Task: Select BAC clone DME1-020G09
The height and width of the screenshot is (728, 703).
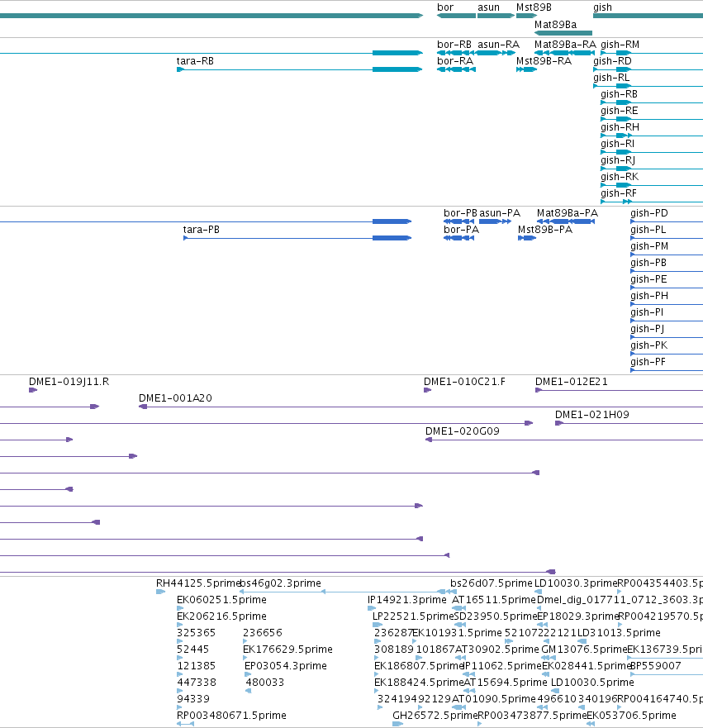Action: click(x=564, y=440)
